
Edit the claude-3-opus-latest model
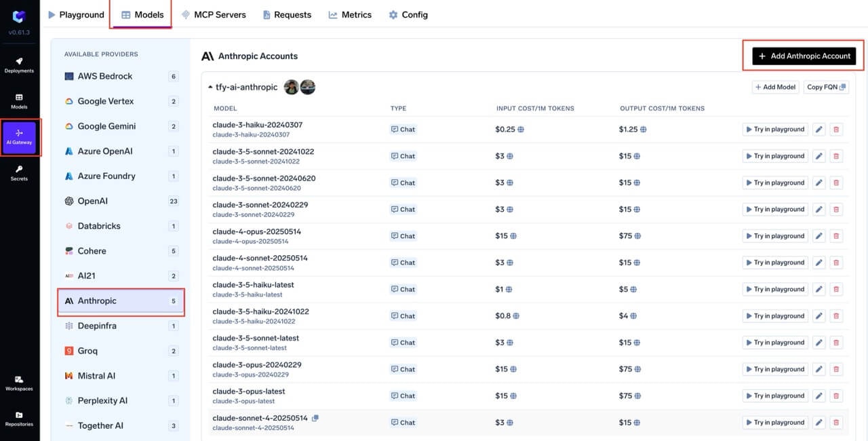pos(818,396)
